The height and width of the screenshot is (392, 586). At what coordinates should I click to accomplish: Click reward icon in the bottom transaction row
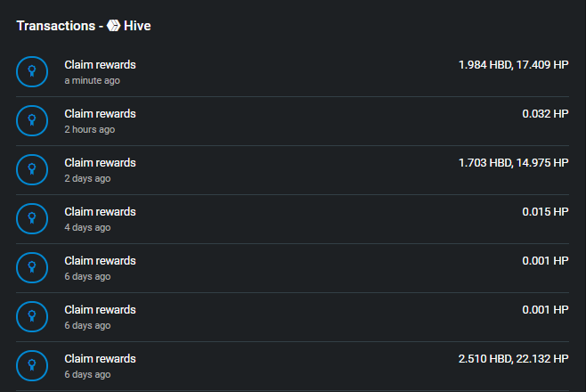pyautogui.click(x=32, y=365)
